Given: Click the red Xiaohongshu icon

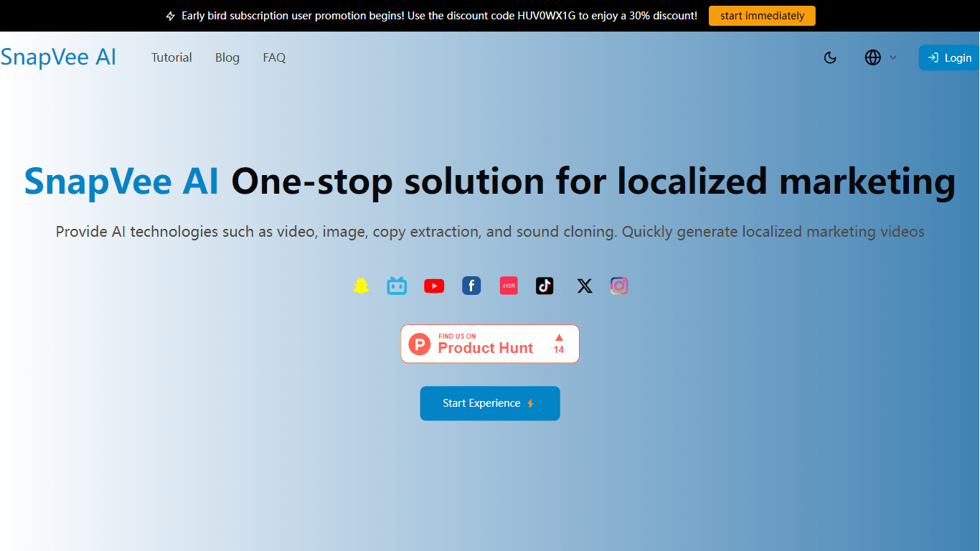Looking at the screenshot, I should [509, 286].
